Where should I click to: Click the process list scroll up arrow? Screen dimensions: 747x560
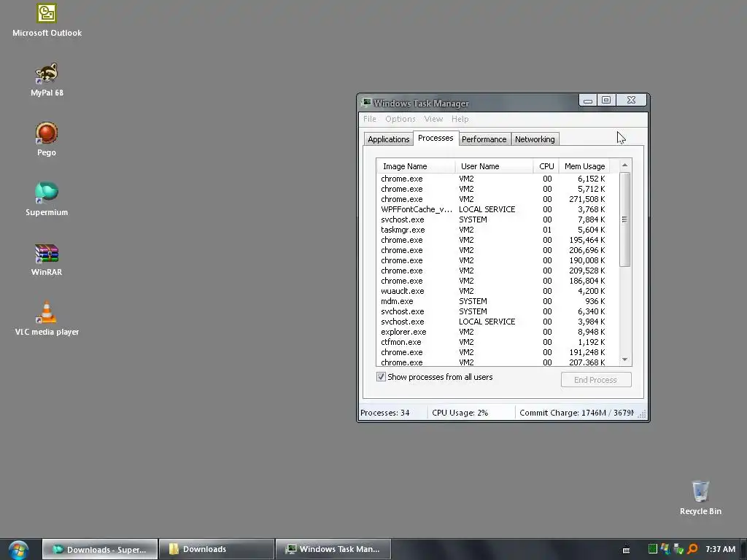click(625, 165)
